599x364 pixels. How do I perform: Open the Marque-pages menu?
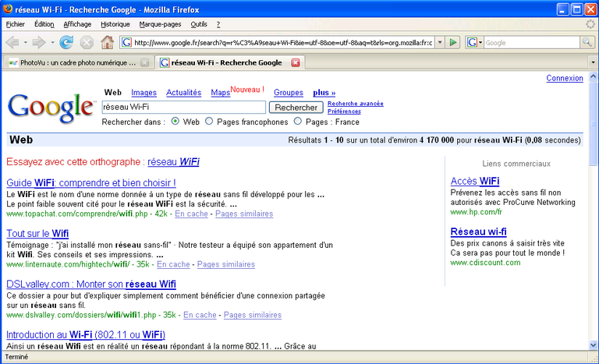[x=160, y=24]
